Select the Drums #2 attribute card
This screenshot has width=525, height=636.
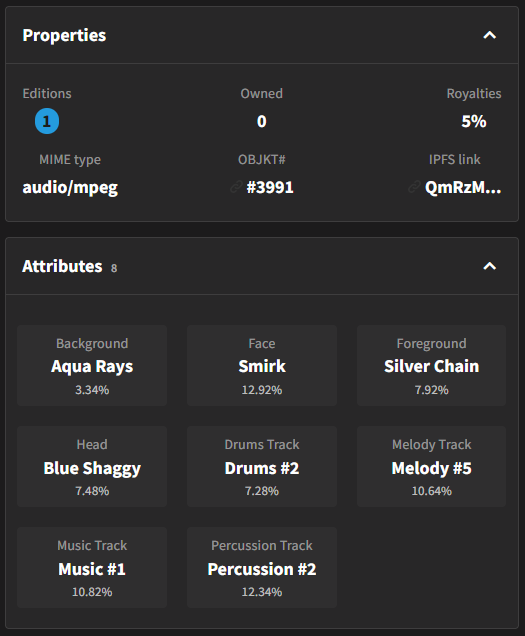coord(262,466)
